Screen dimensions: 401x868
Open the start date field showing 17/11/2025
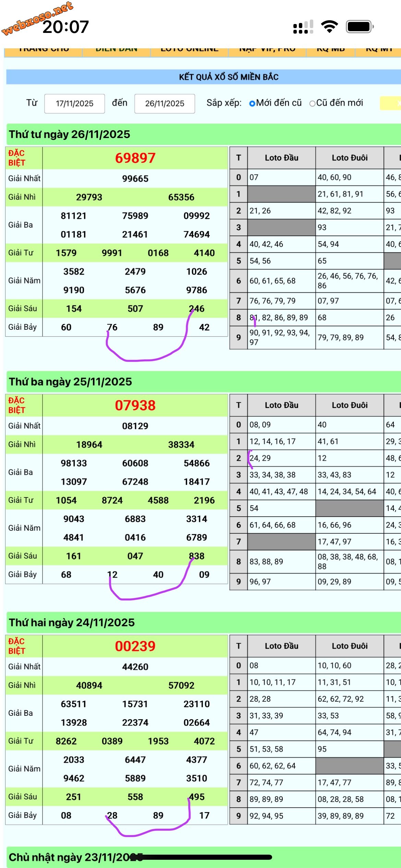click(x=74, y=103)
